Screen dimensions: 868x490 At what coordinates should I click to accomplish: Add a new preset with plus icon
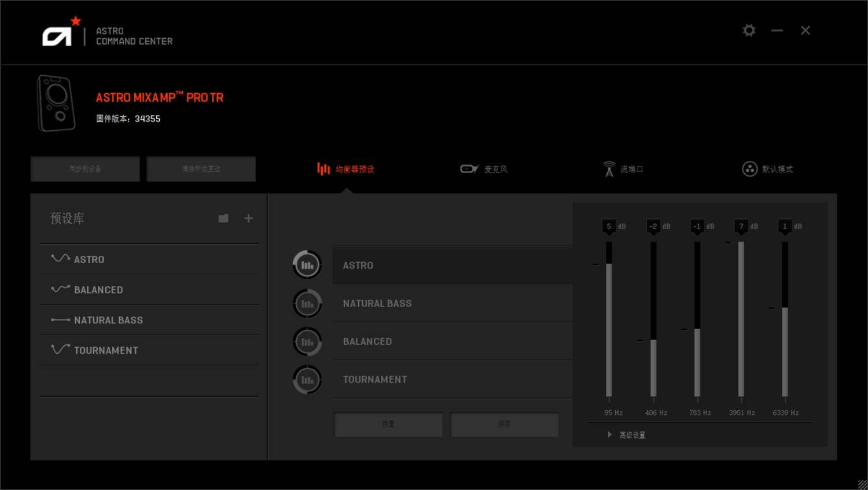pyautogui.click(x=248, y=218)
